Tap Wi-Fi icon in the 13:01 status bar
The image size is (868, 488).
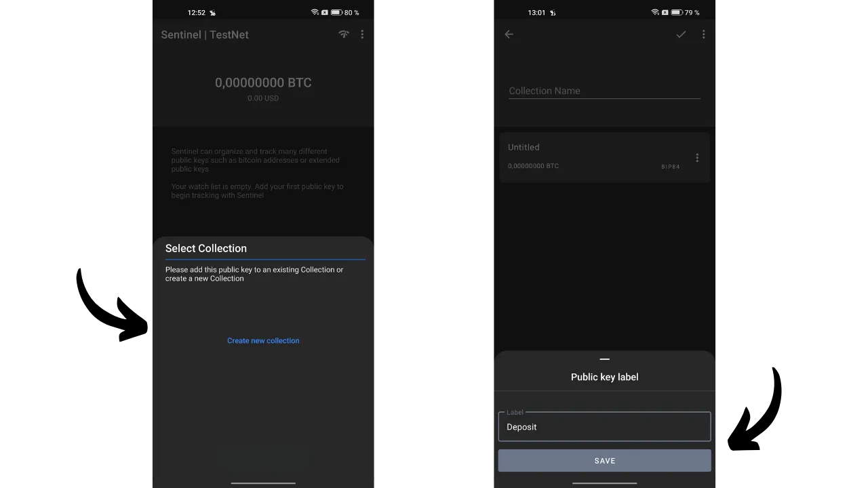655,12
